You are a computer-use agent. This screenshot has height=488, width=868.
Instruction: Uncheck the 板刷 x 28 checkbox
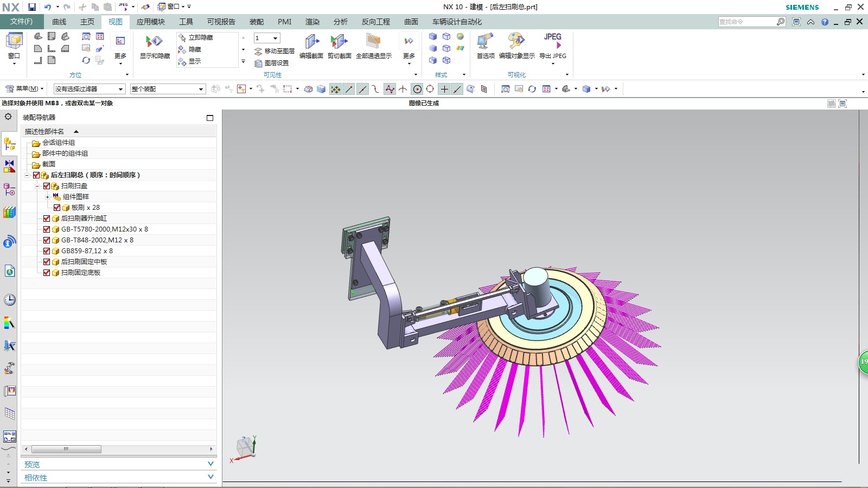[x=57, y=208]
